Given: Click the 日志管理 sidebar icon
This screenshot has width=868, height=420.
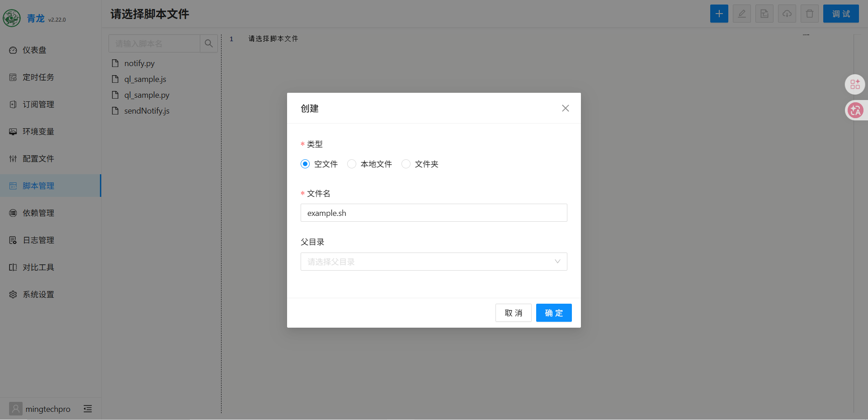Looking at the screenshot, I should (x=13, y=240).
